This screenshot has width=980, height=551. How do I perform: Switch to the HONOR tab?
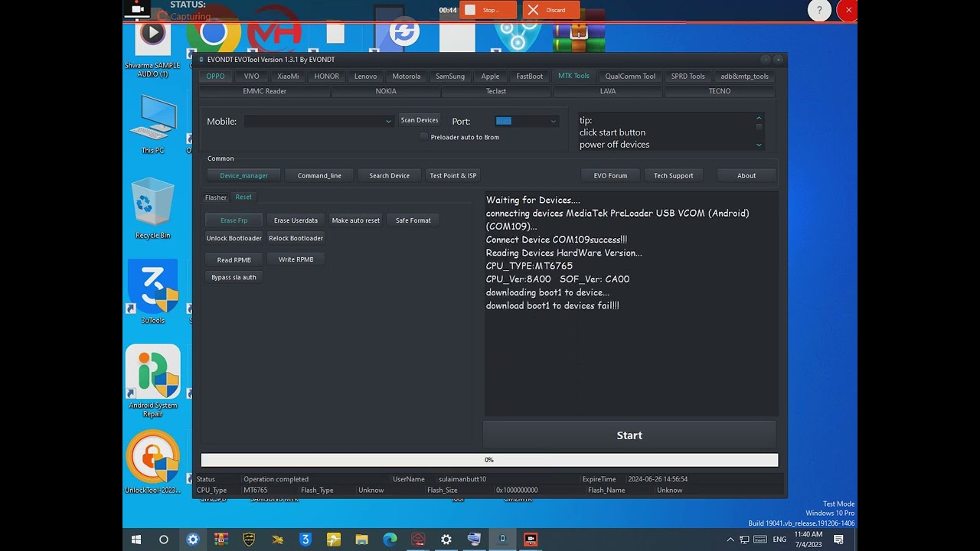point(327,76)
